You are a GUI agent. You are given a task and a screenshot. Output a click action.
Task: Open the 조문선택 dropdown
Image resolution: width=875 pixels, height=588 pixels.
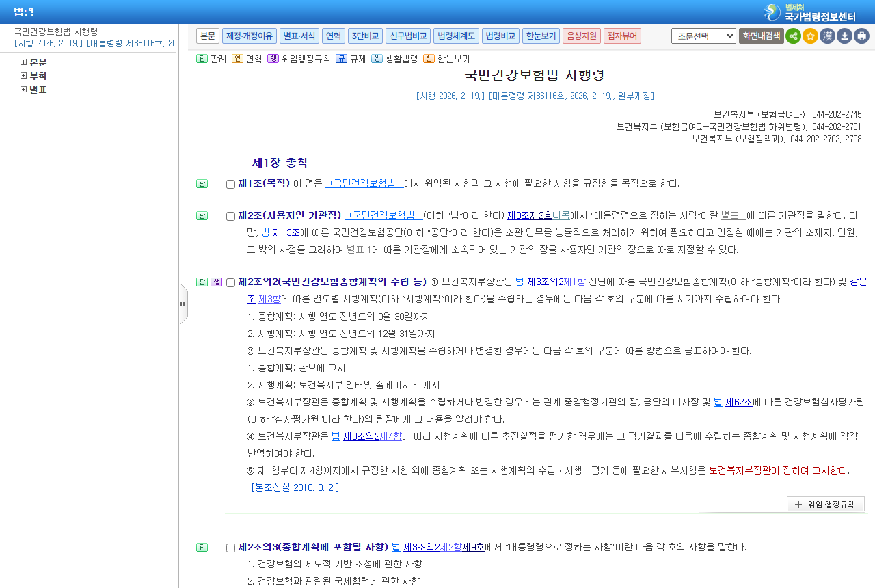(703, 36)
